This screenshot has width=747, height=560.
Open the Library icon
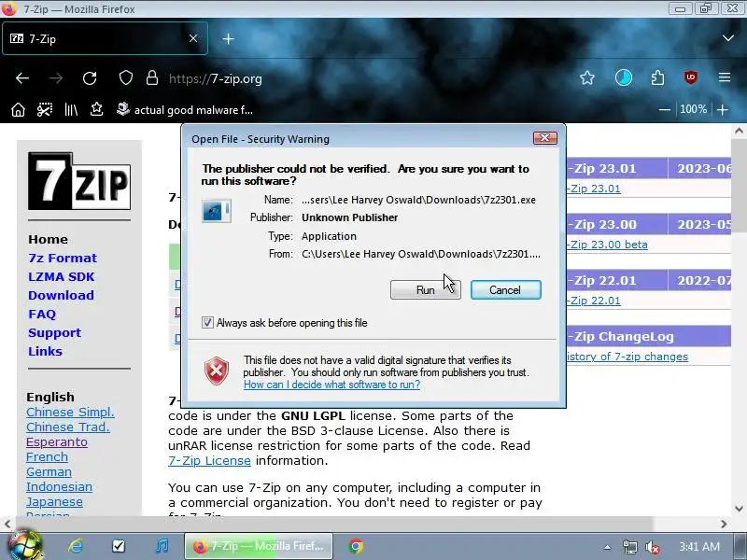[x=71, y=110]
